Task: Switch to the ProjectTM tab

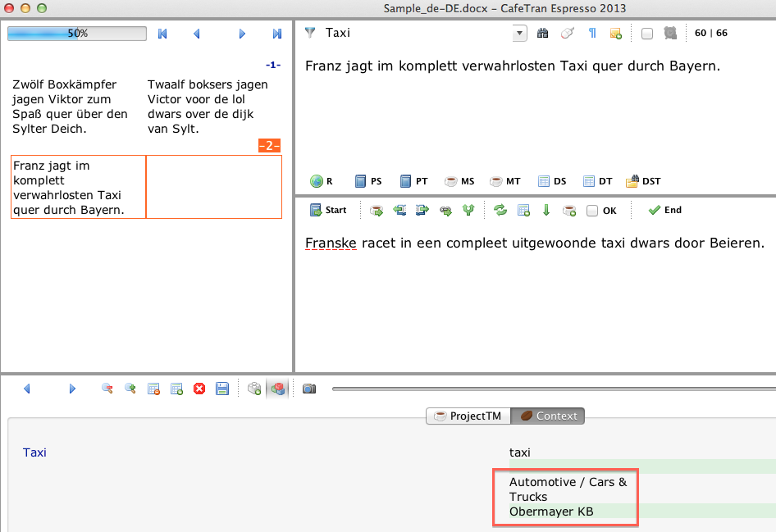Action: (x=467, y=416)
